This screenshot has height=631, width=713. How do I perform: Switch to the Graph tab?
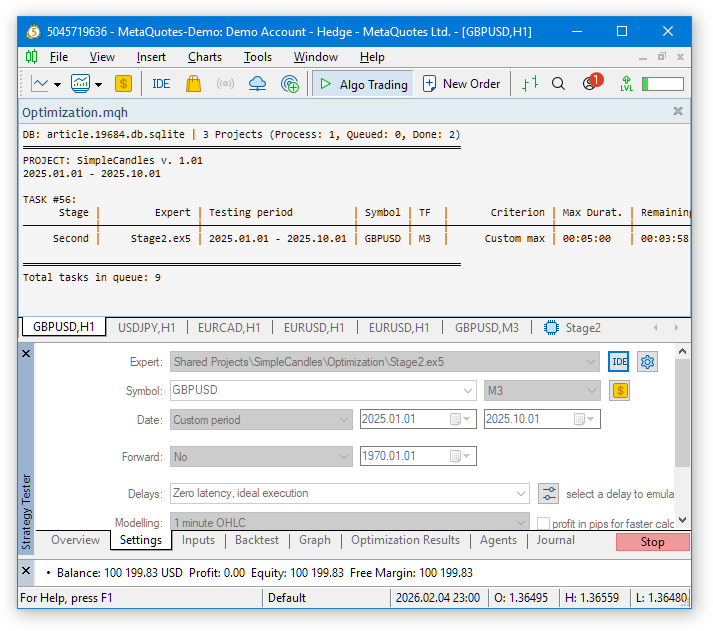point(315,540)
